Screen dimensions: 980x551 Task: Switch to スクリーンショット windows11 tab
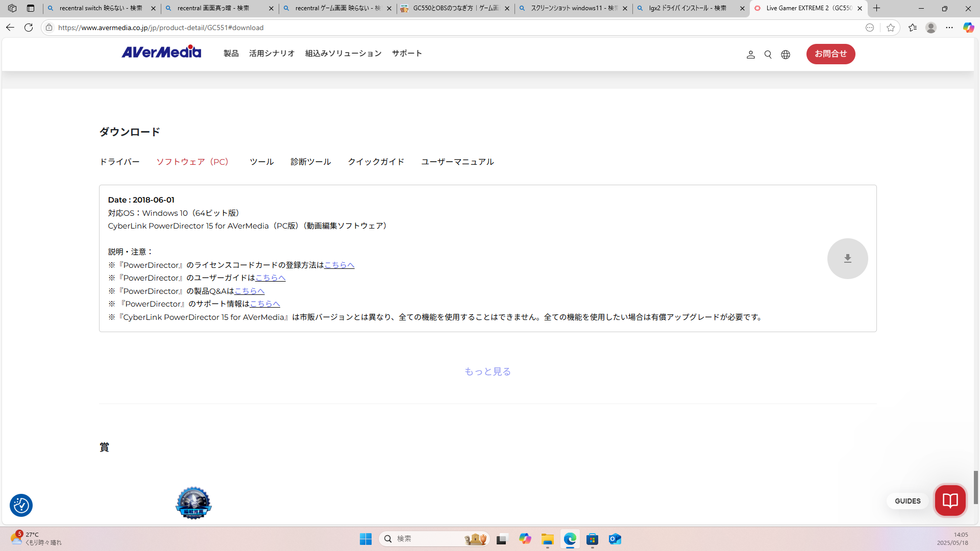pyautogui.click(x=573, y=8)
